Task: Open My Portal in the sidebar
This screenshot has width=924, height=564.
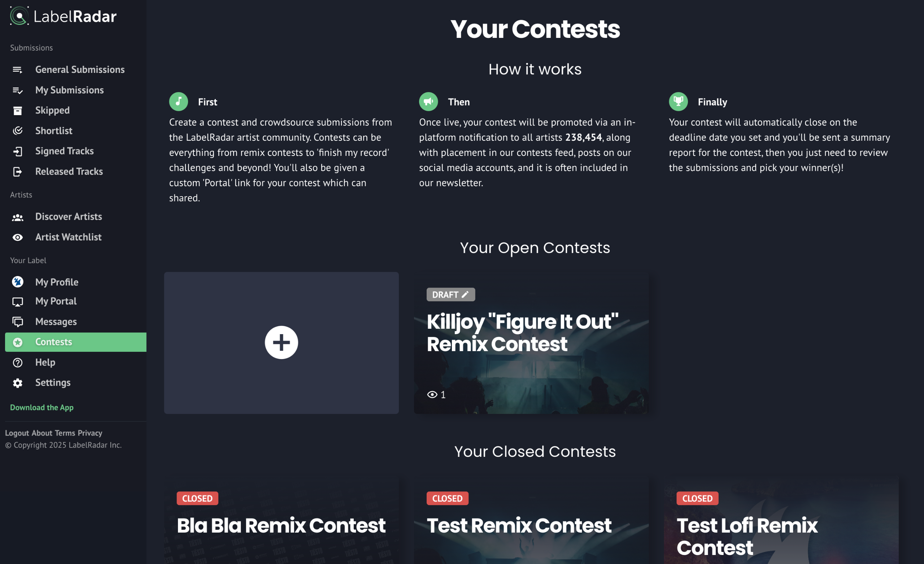Action: 56,301
